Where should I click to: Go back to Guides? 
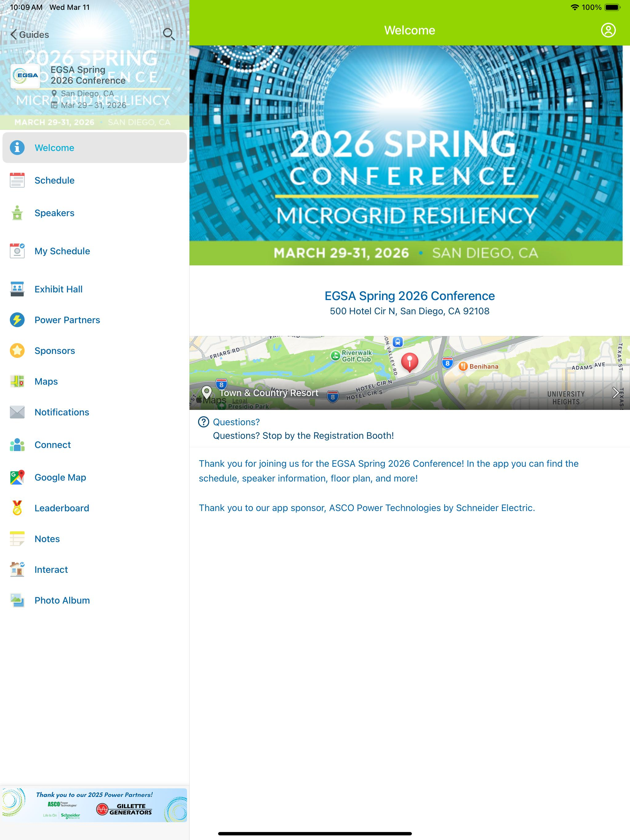point(30,34)
